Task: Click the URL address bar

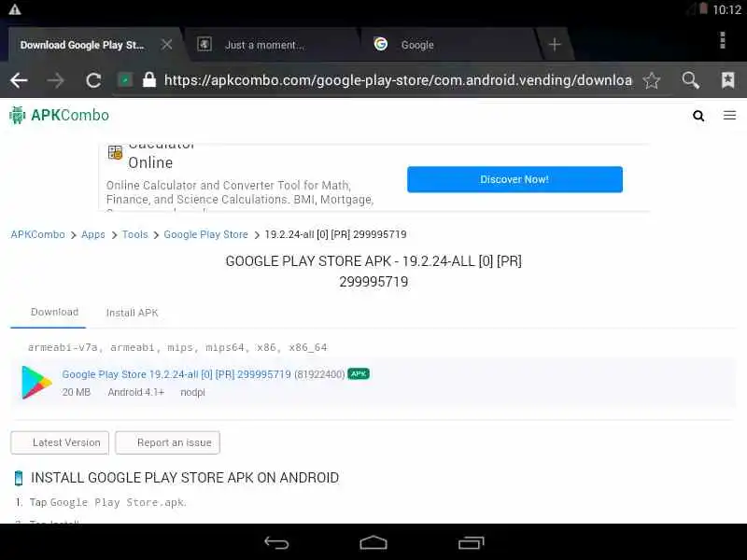Action: (x=398, y=80)
